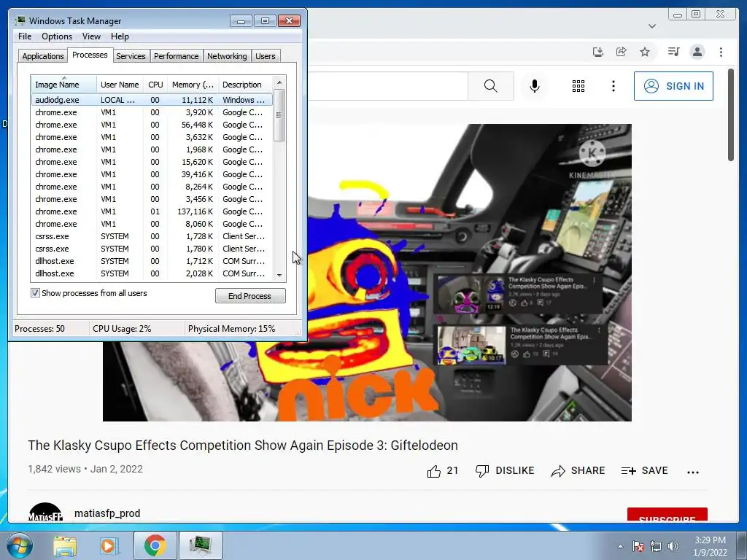Click in the YouTube search field

tap(387, 86)
